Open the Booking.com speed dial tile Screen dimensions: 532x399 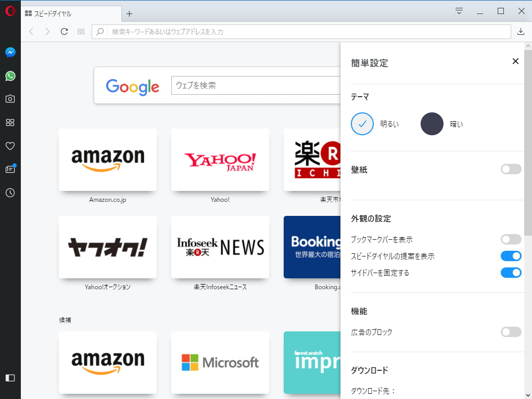312,247
